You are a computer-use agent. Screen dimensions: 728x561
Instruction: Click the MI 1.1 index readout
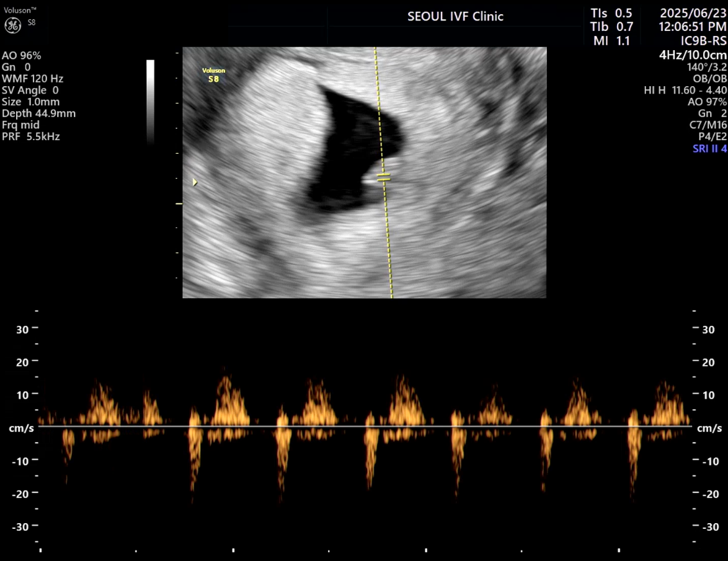click(611, 41)
